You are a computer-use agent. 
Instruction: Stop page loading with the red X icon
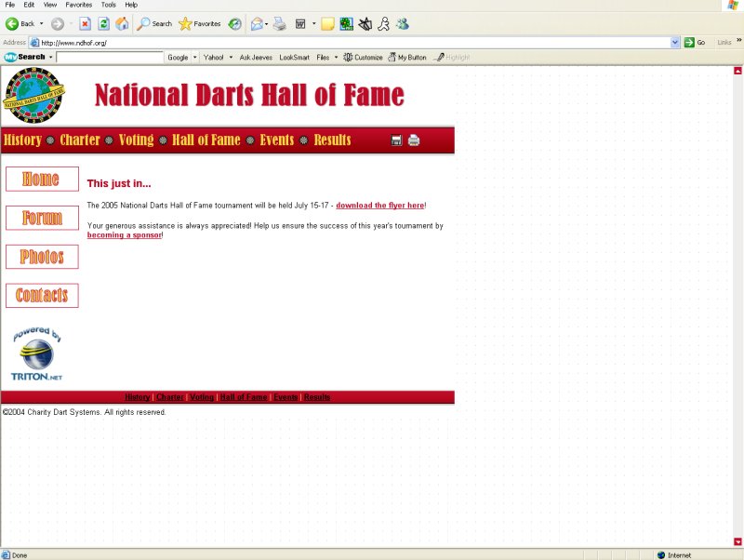click(86, 24)
